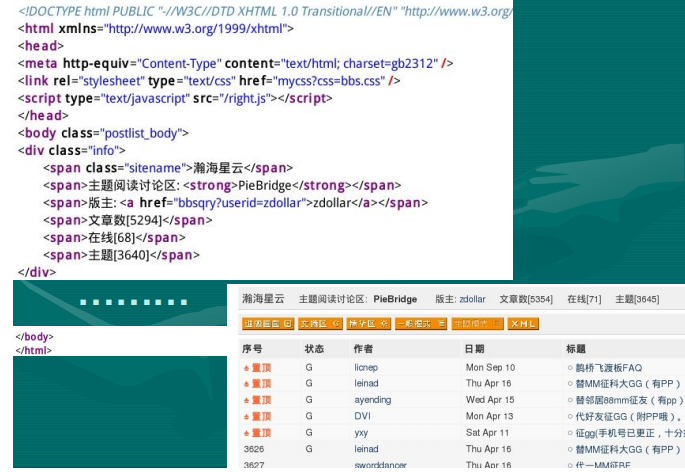Click the closing </html> tag

(33, 350)
